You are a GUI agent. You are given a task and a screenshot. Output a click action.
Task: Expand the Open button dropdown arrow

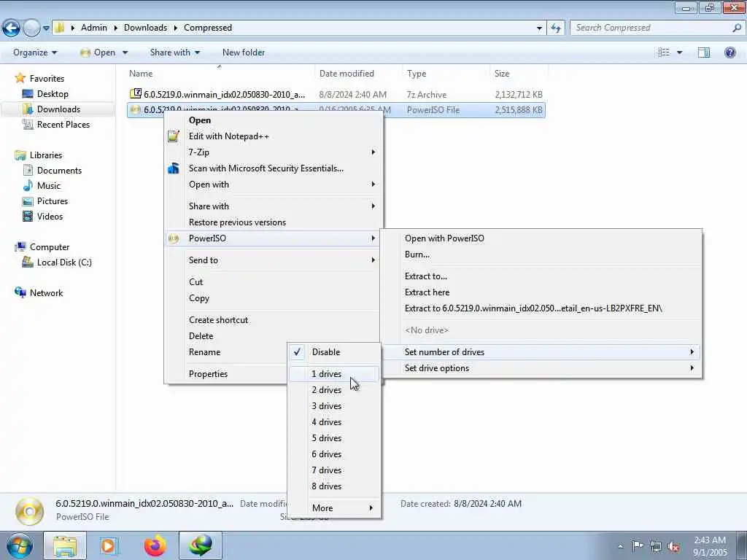(x=125, y=52)
